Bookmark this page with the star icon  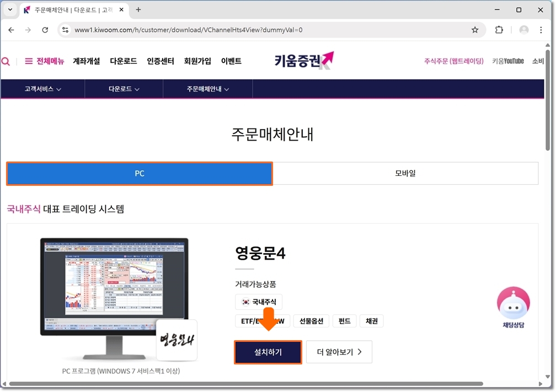475,30
